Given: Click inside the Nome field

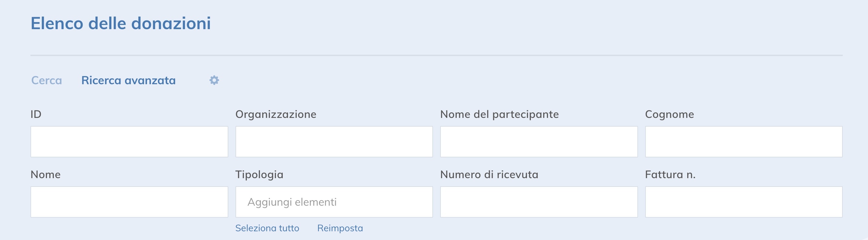Looking at the screenshot, I should coord(130,201).
